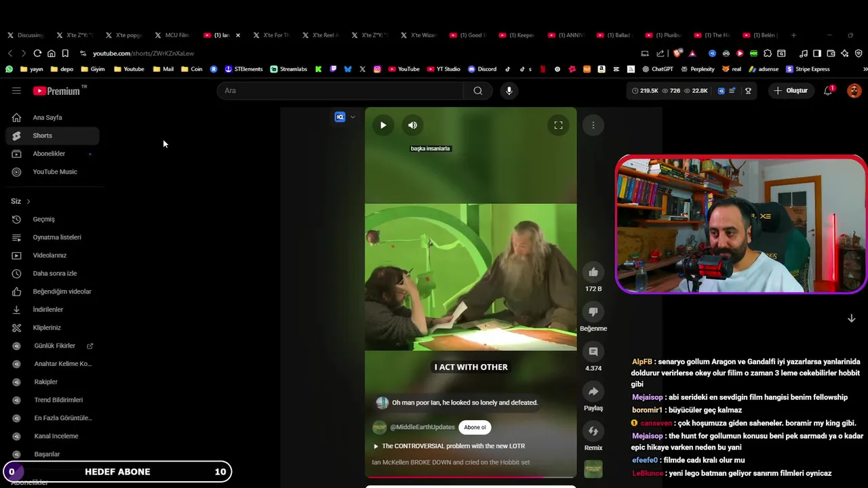This screenshot has width=868, height=488.
Task: Open the Giyim bookmarks folder
Action: pos(92,69)
